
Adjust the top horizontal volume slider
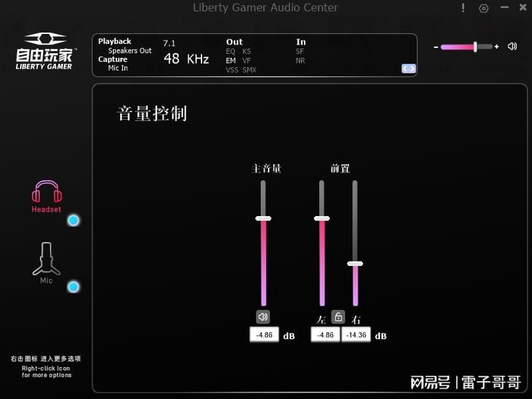pyautogui.click(x=467, y=47)
